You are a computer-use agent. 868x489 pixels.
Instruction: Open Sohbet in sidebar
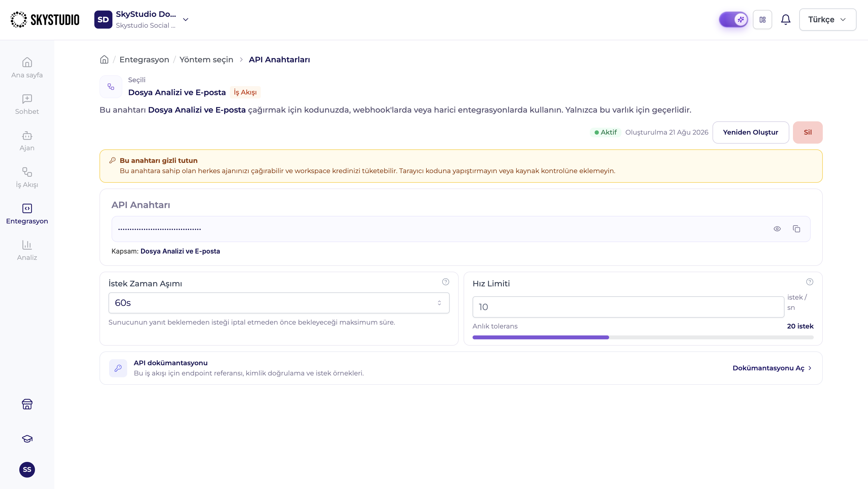27,104
